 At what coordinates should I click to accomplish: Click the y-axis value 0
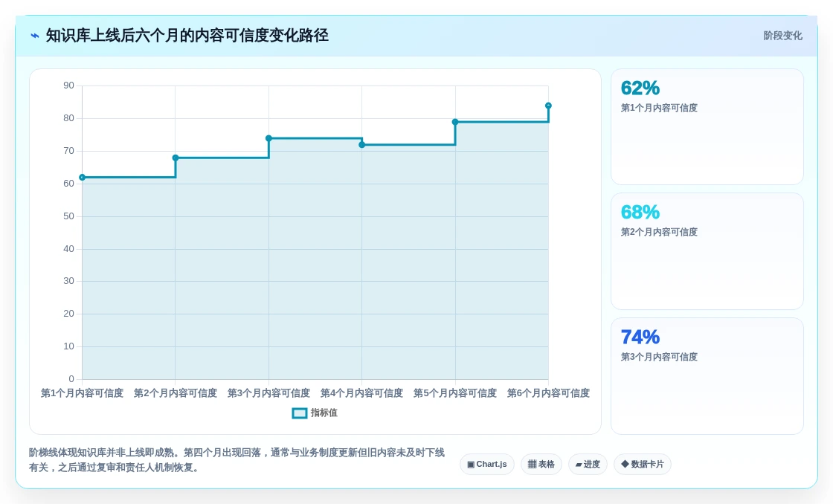click(71, 379)
